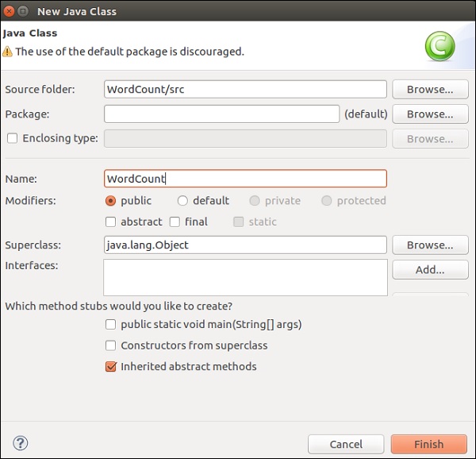
Task: Enable the Enclosing type checkbox
Action: tap(12, 138)
